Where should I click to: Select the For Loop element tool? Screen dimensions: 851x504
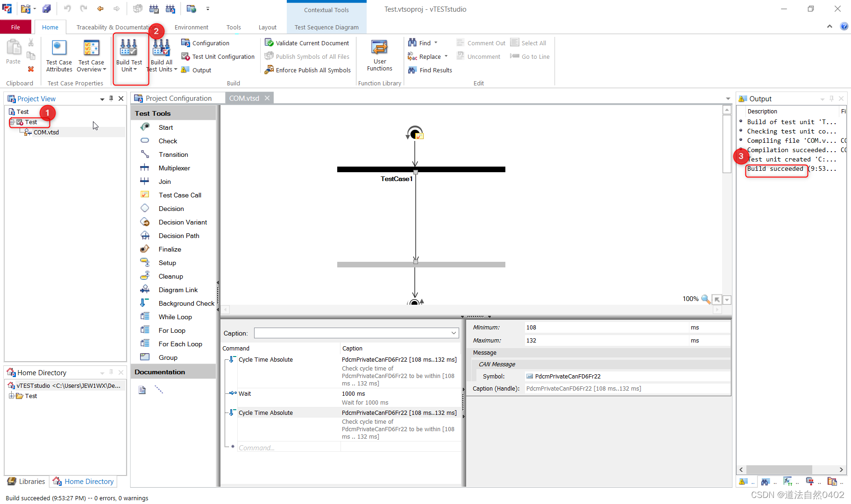172,330
